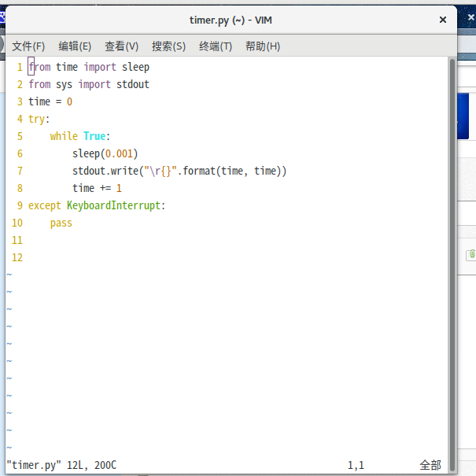
Task: Click the terminal vertical scrollbar
Action: click(452, 264)
